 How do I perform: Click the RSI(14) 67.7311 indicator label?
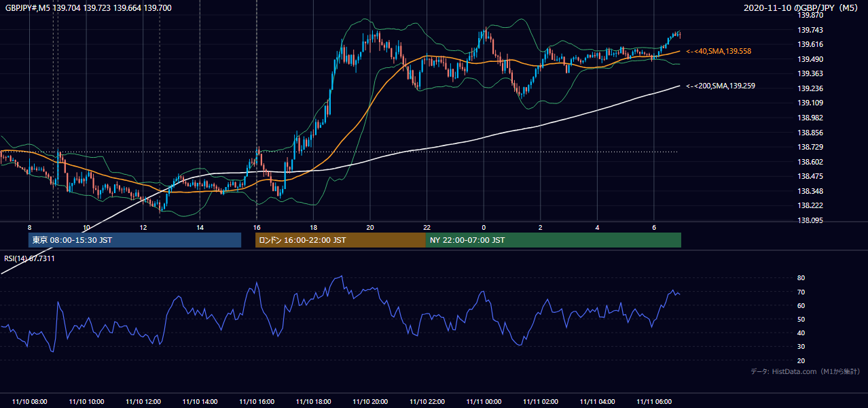tap(30, 258)
